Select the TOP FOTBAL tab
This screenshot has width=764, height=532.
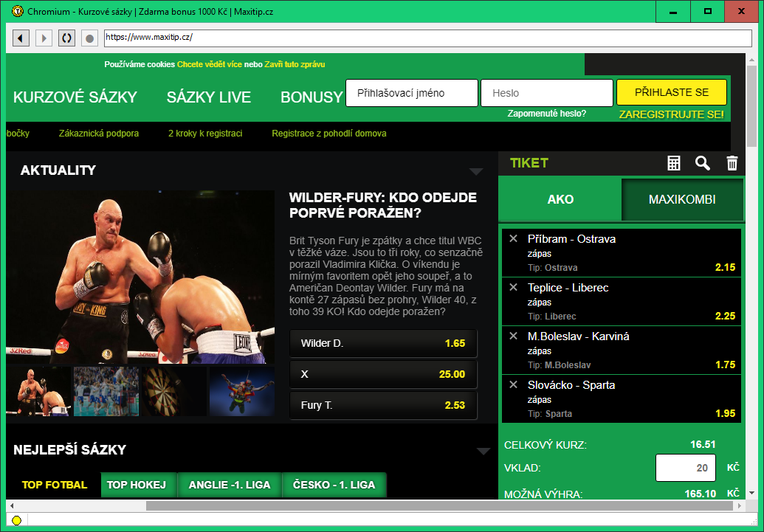tap(55, 485)
